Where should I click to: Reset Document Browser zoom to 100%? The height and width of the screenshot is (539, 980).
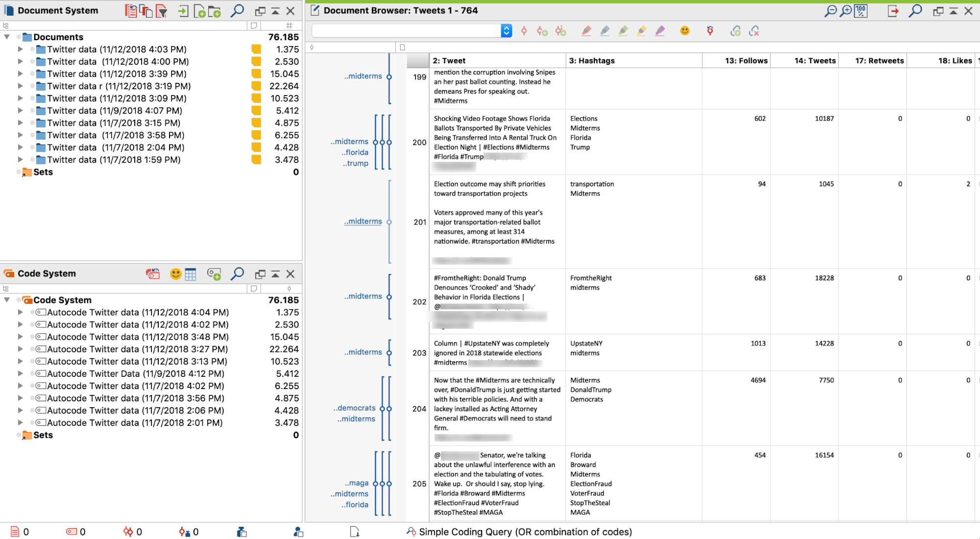861,11
